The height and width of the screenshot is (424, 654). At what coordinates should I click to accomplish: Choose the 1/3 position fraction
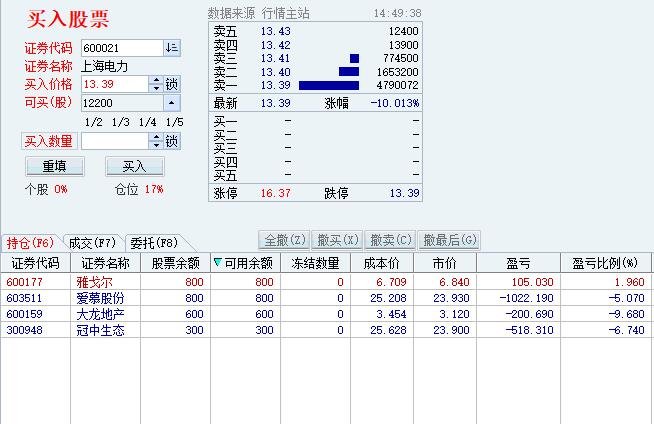coord(121,122)
